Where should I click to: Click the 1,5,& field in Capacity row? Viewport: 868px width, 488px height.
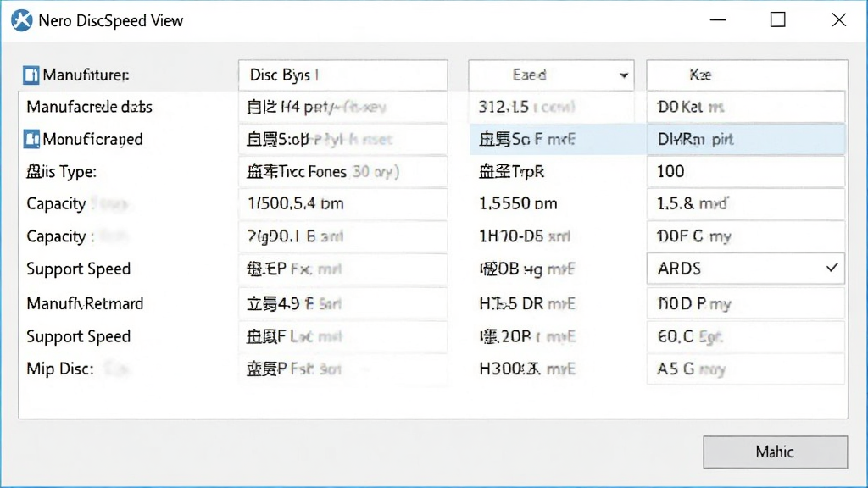tap(746, 203)
